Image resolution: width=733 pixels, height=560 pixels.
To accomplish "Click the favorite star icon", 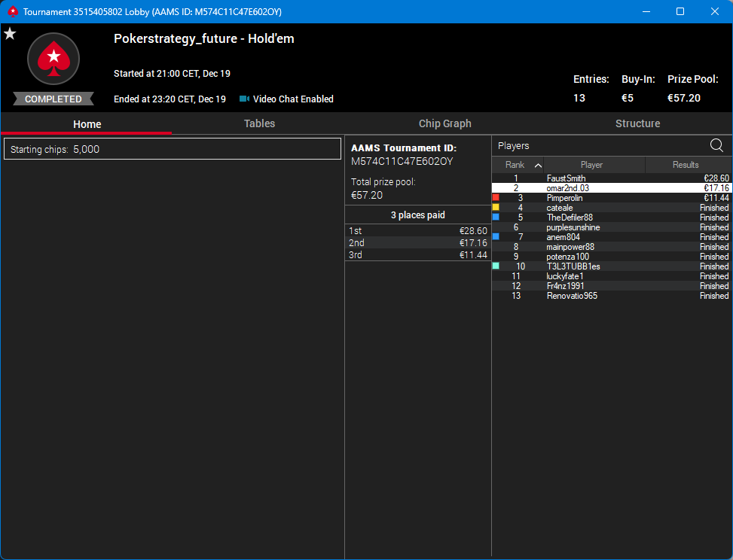I will 10,34.
